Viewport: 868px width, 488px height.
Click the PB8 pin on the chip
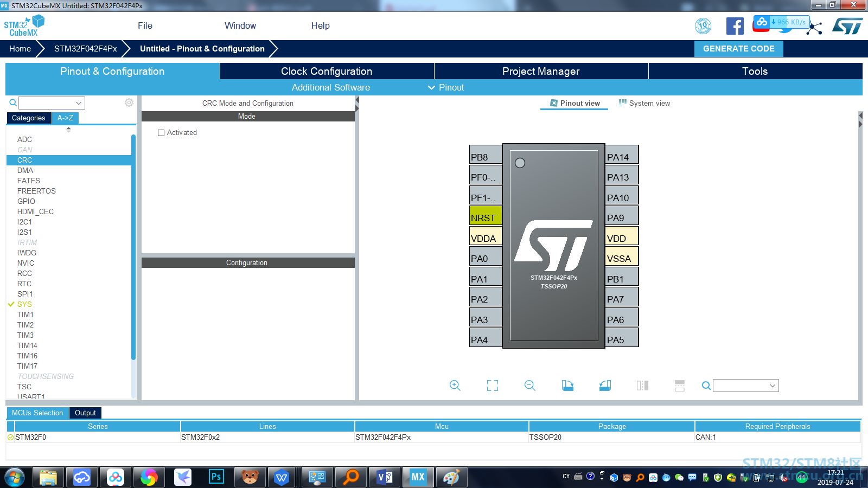486,155
